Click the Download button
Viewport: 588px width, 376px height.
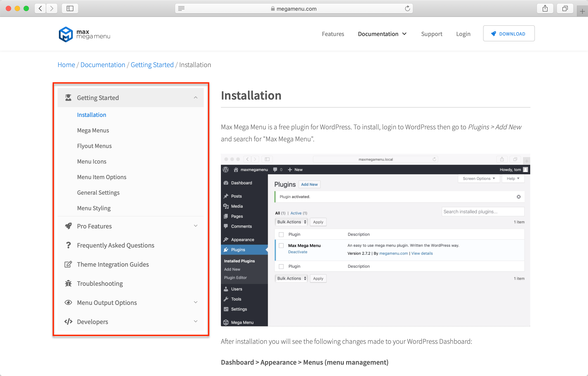point(509,34)
